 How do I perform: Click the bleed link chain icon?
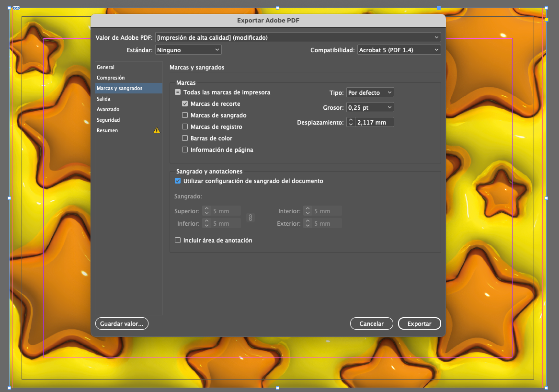[x=250, y=218]
